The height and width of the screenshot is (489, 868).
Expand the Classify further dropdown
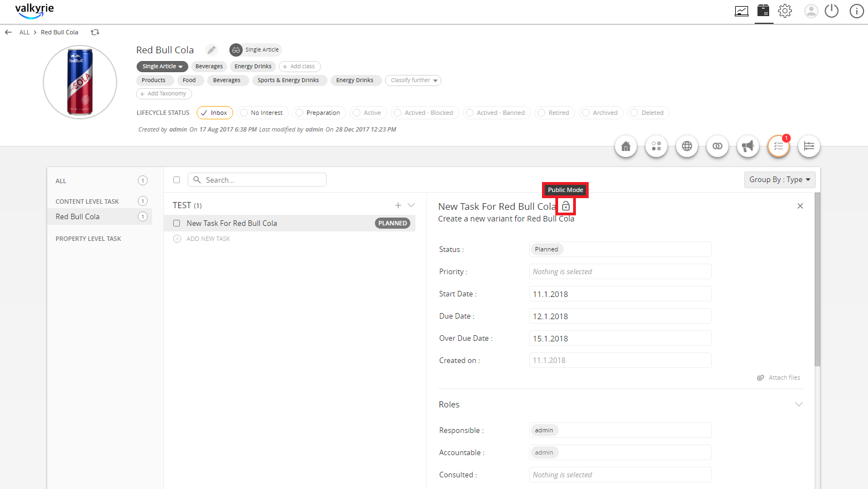click(413, 80)
